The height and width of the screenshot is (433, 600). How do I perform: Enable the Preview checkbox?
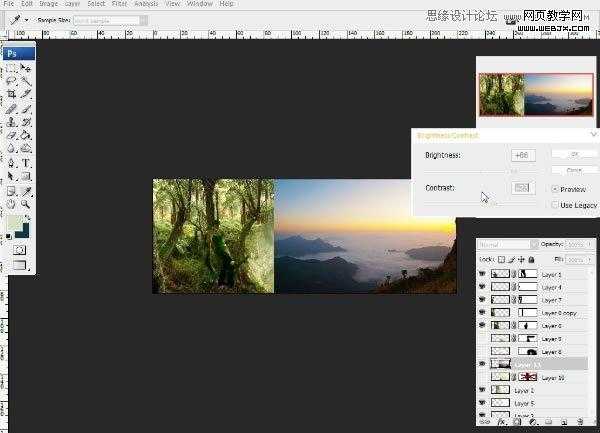click(x=556, y=188)
